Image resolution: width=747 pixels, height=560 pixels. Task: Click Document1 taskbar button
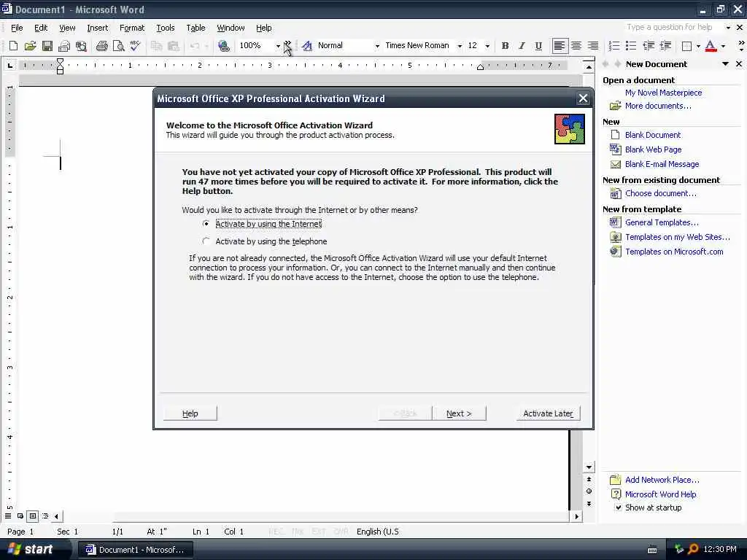click(136, 550)
